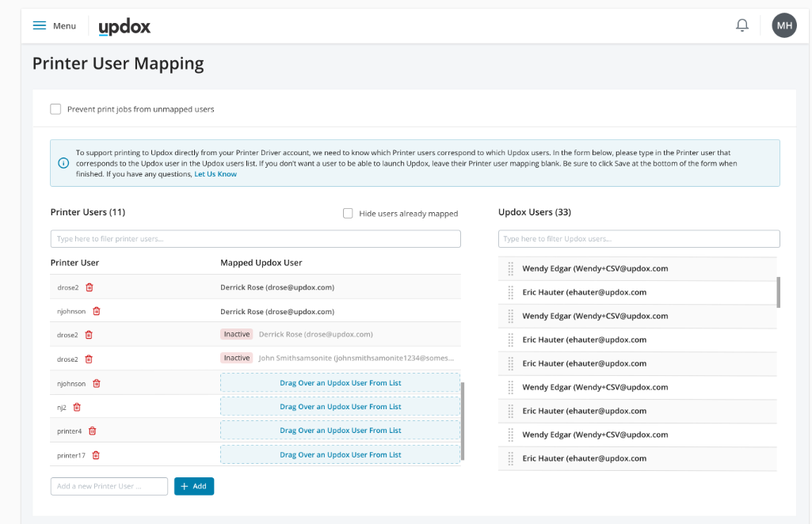
Task: Click the Printer User column header
Action: click(x=74, y=263)
